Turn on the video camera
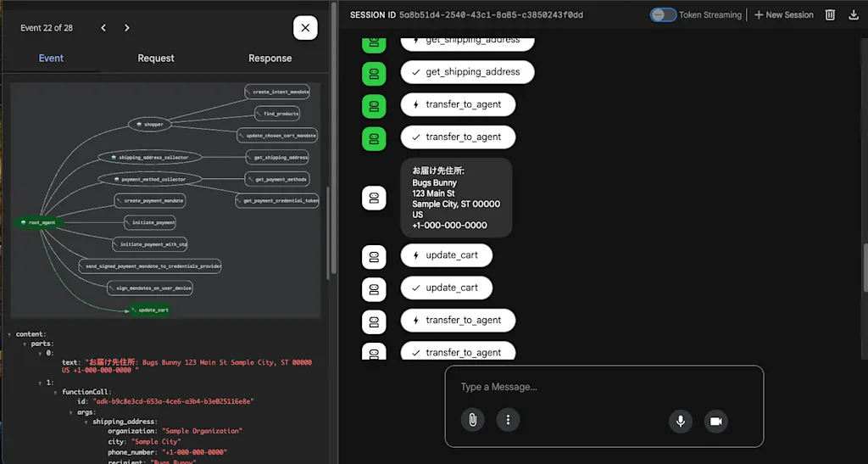This screenshot has height=464, width=868. click(715, 422)
